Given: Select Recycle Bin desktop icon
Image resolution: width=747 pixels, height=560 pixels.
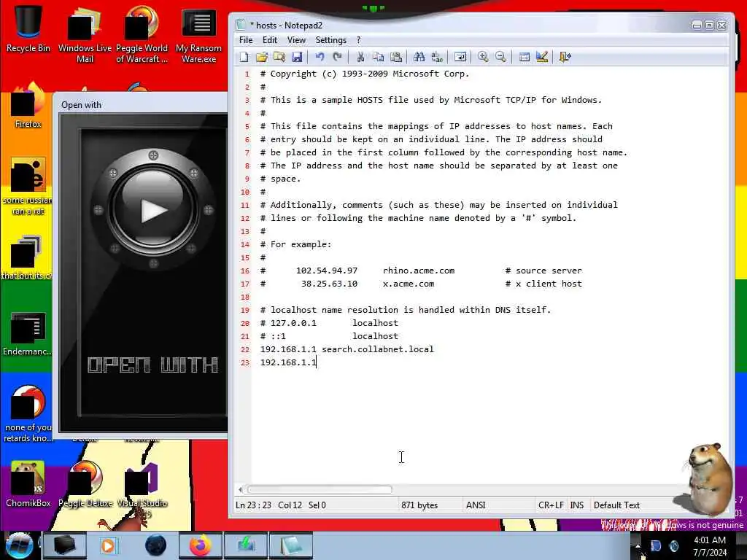Looking at the screenshot, I should [28, 28].
